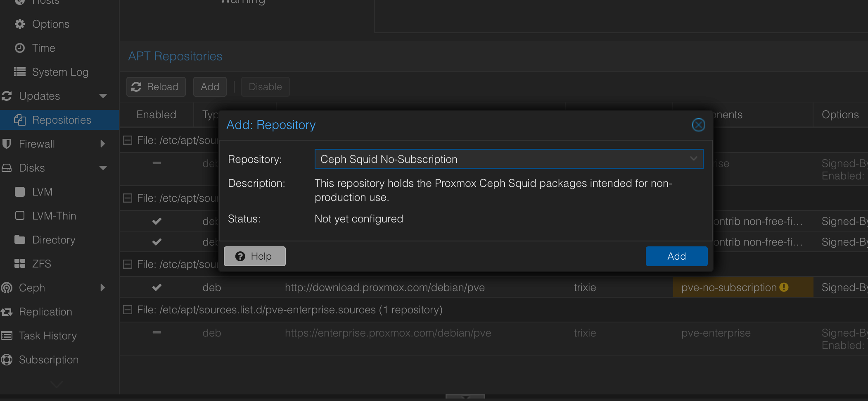This screenshot has width=868, height=401.
Task: Click the Reload button above the repository list
Action: tap(156, 86)
